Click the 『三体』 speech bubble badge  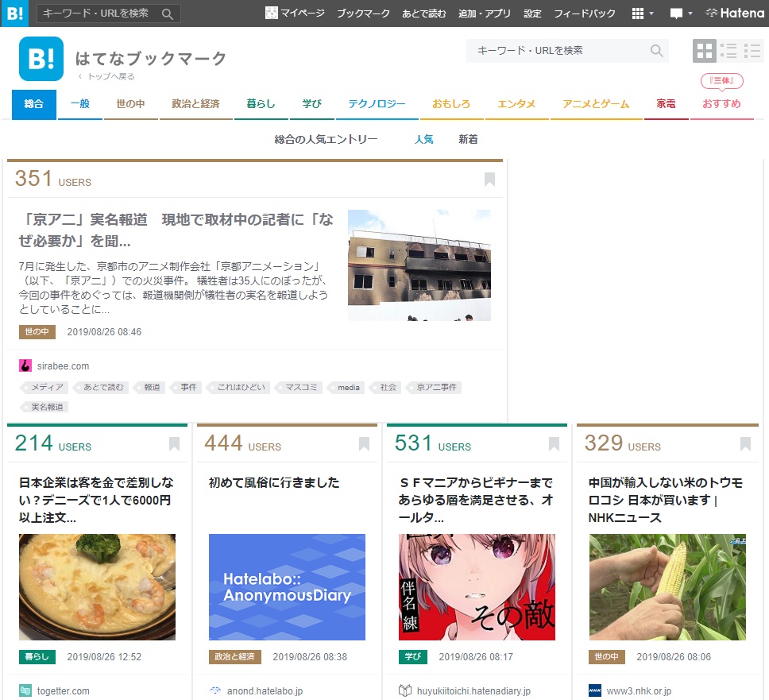(721, 80)
